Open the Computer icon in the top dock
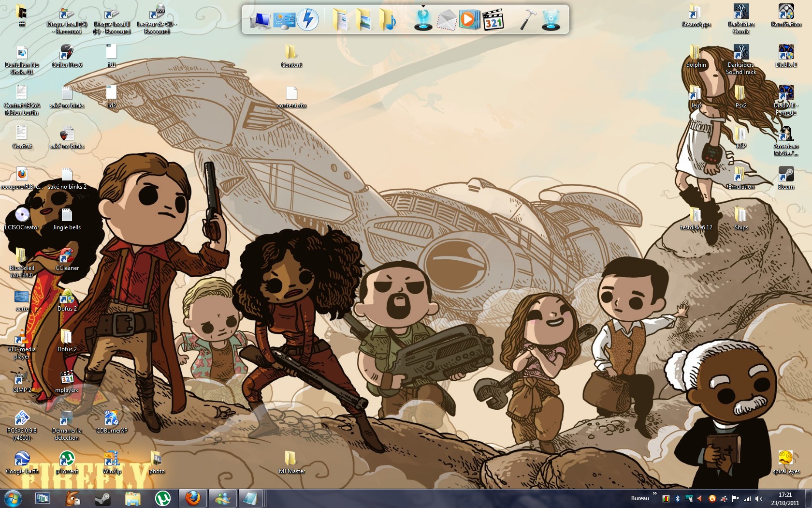The image size is (812, 508). pyautogui.click(x=261, y=20)
